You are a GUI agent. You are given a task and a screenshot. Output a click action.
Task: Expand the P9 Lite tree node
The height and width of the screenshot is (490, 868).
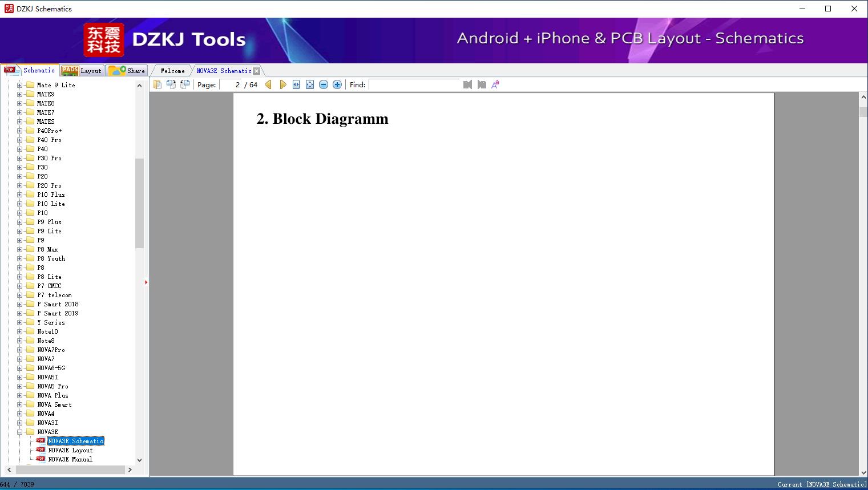(x=20, y=231)
